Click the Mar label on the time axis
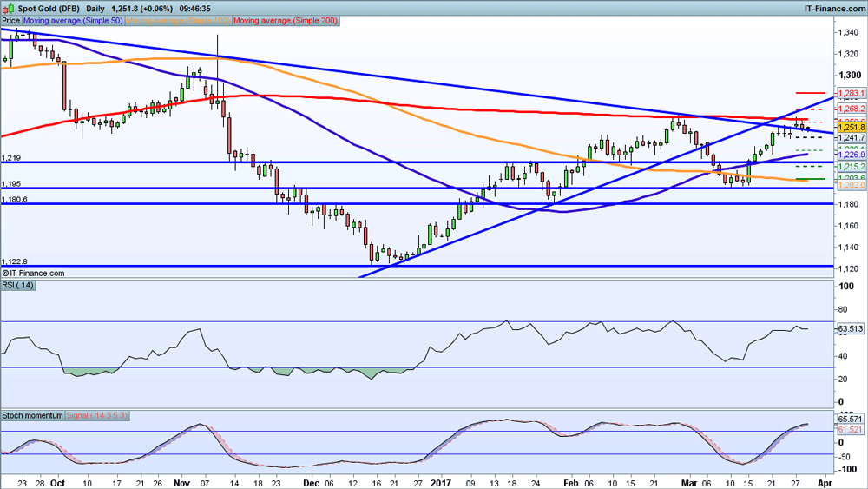Viewport: 868px width, 489px height. coord(690,483)
